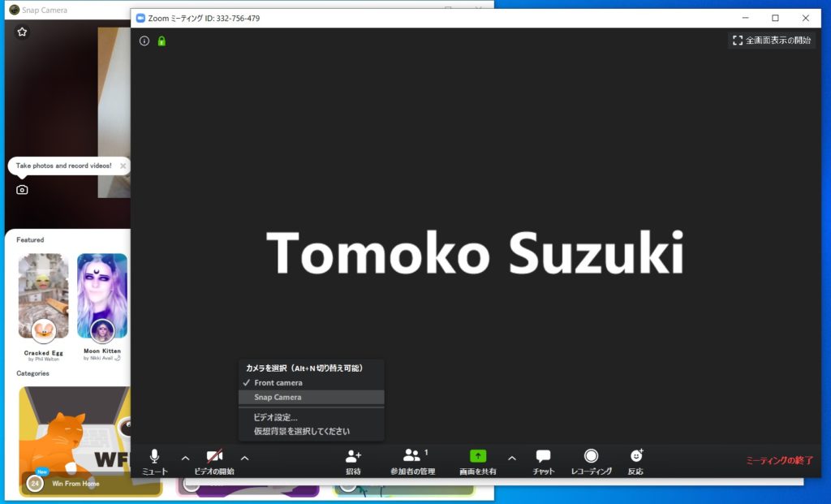Screen dimensions: 831x504
Task: Select the Moon Kitten lens thumbnail
Action: [102, 295]
